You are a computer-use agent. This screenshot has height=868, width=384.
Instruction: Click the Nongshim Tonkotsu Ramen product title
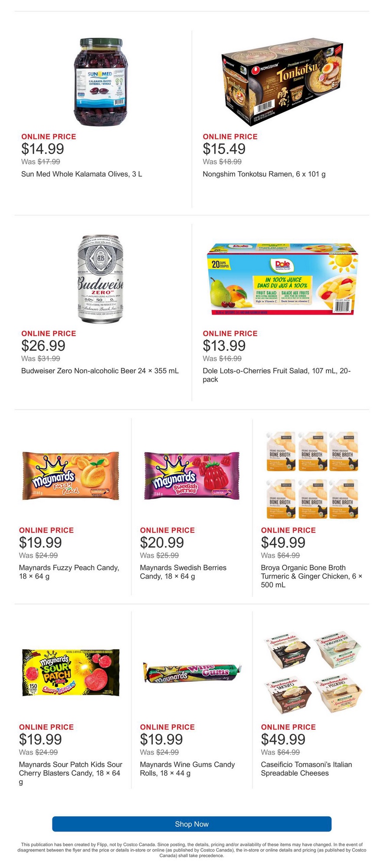click(264, 174)
